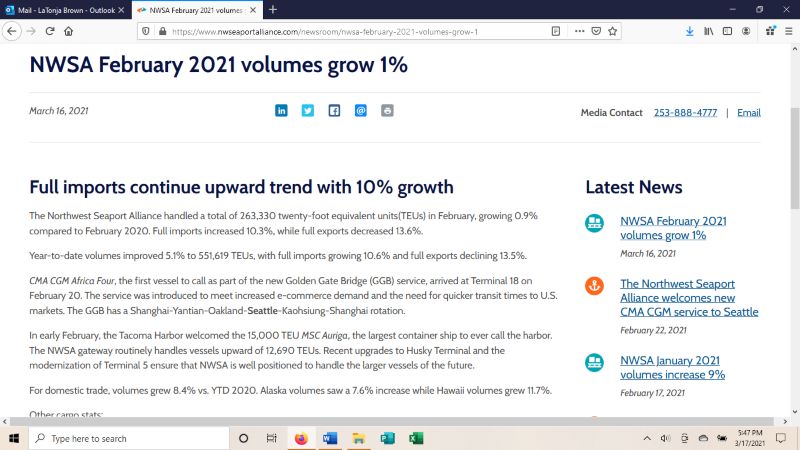Viewport: 800px width, 450px height.
Task: Click the Type here to search box
Action: (129, 438)
